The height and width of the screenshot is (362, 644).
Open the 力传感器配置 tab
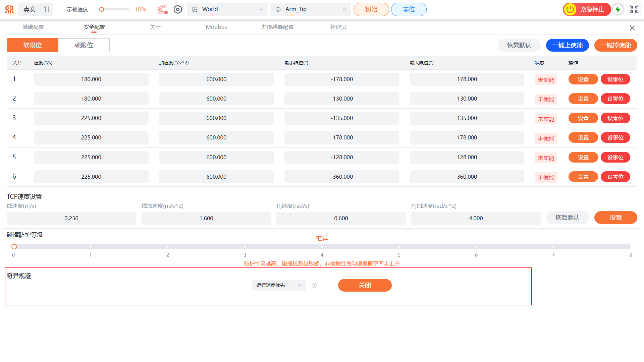[277, 27]
